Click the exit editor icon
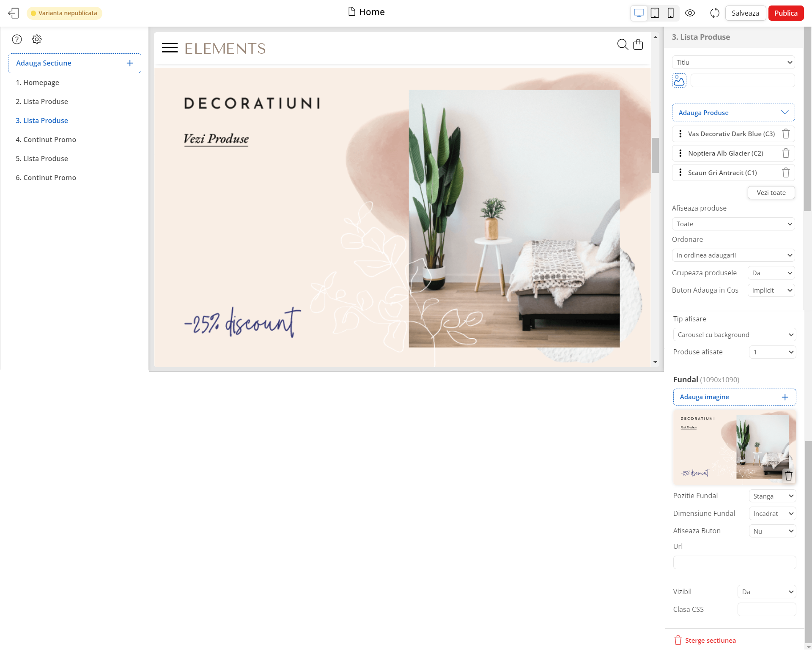Image resolution: width=812 pixels, height=655 pixels. [x=14, y=13]
